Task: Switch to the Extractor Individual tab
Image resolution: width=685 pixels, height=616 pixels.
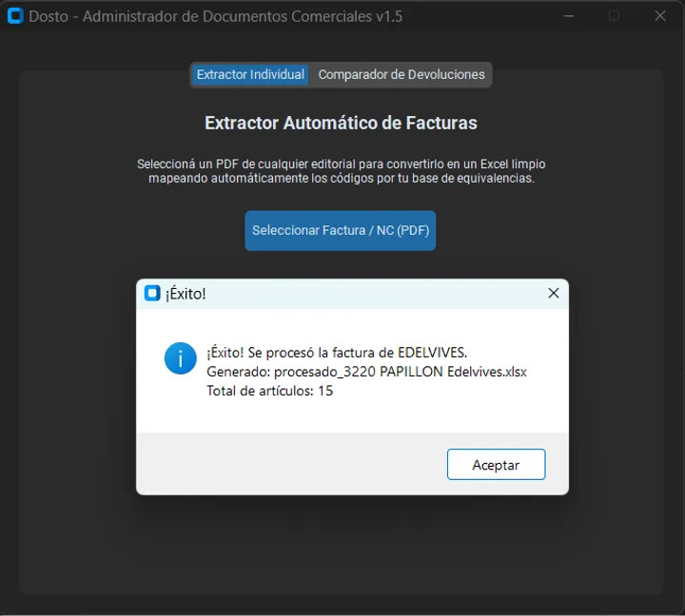Action: (250, 75)
